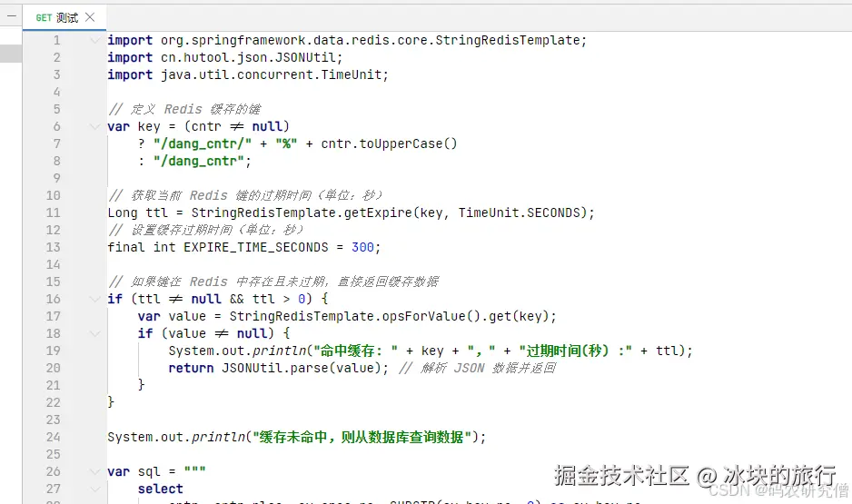Viewport: 852px width, 504px height.
Task: Click line number 25 in the gutter
Action: coord(54,455)
